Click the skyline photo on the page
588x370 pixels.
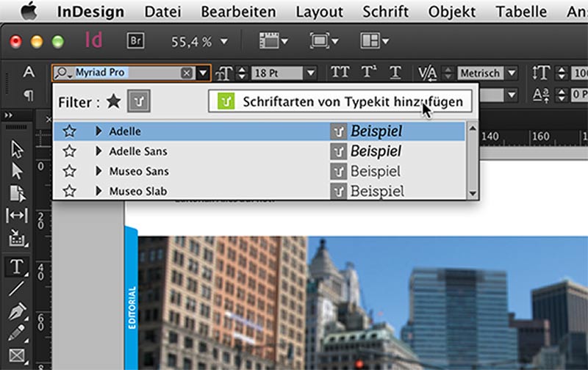click(362, 302)
